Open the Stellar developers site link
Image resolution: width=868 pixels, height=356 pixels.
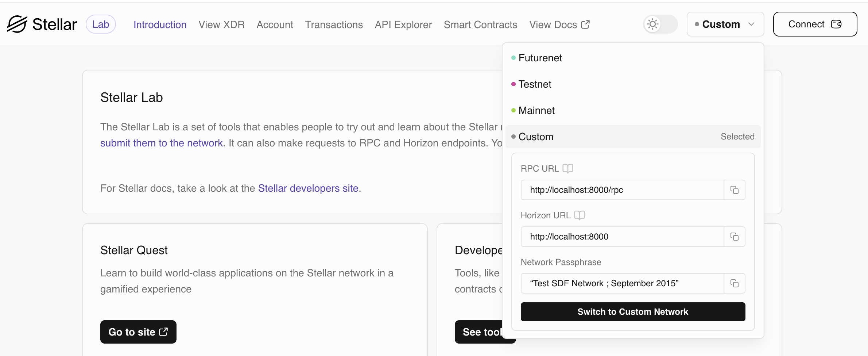point(308,188)
